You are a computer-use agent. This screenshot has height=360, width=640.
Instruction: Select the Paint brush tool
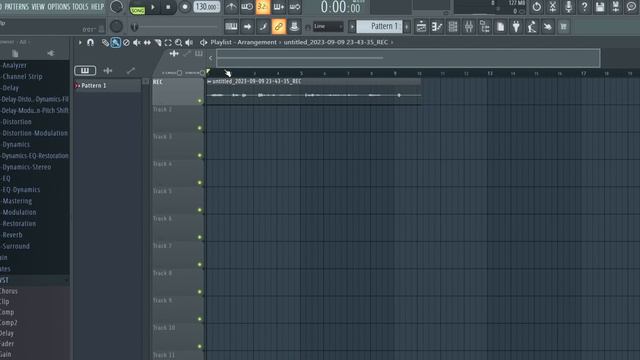point(116,42)
